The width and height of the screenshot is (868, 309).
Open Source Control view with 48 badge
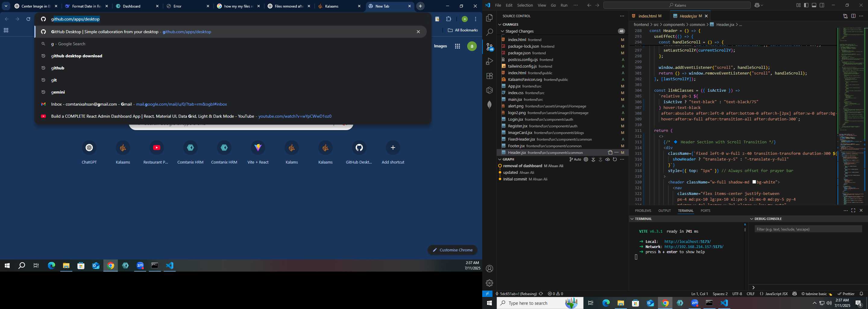489,47
